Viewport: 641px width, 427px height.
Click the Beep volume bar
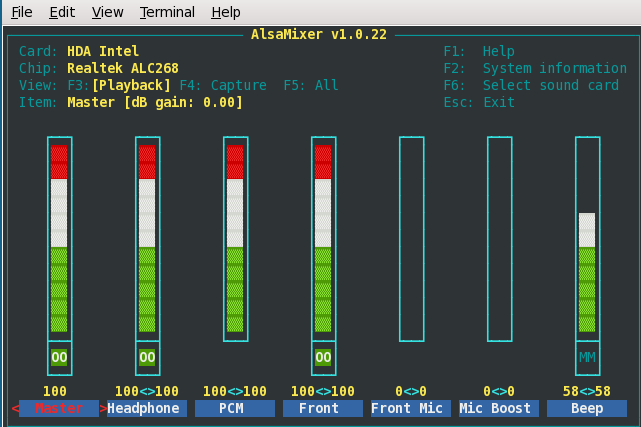point(587,239)
